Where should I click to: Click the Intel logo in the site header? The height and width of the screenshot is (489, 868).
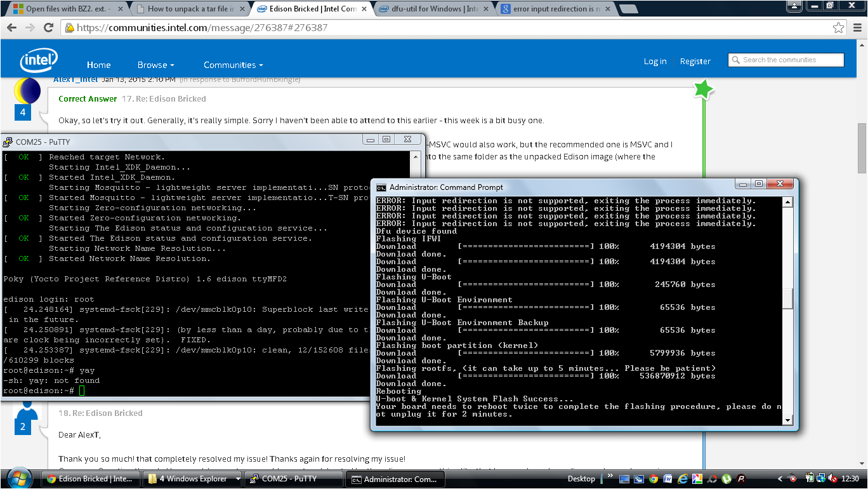39,61
